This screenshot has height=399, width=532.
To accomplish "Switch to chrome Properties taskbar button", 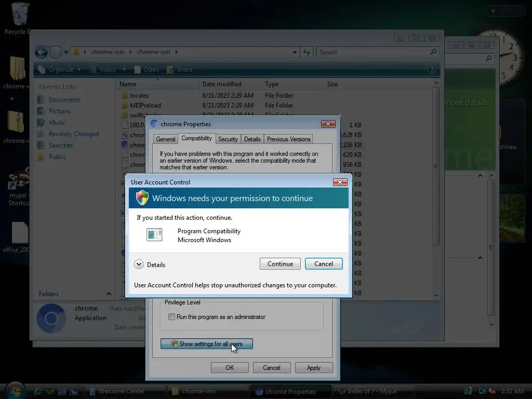I will (x=290, y=392).
